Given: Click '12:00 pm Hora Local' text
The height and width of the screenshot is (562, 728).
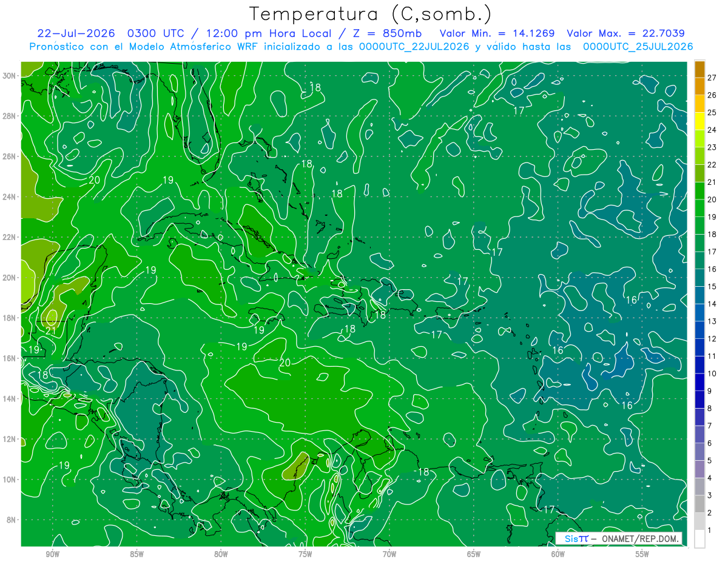Looking at the screenshot, I should pyautogui.click(x=268, y=33).
